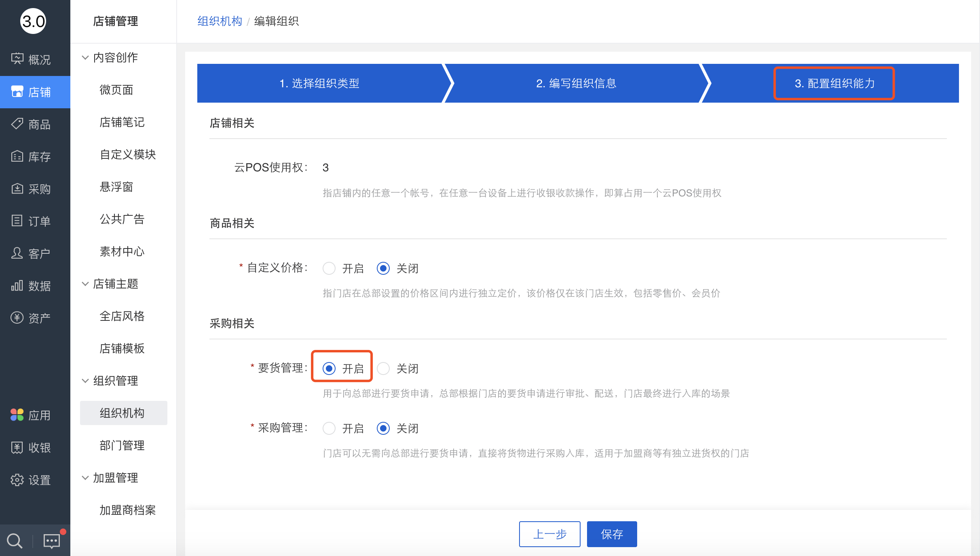Viewport: 980px width, 556px height.
Task: Enable 自定义价格 (Custom Price) 开启 option
Action: pyautogui.click(x=329, y=267)
